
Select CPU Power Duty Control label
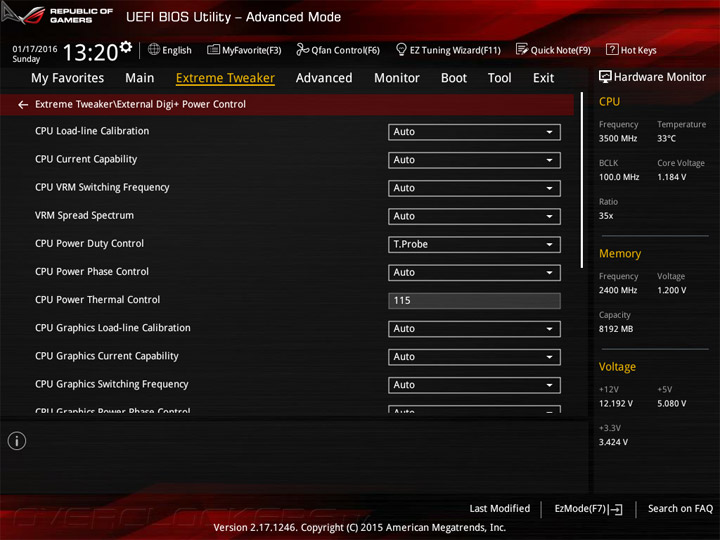[x=89, y=243]
